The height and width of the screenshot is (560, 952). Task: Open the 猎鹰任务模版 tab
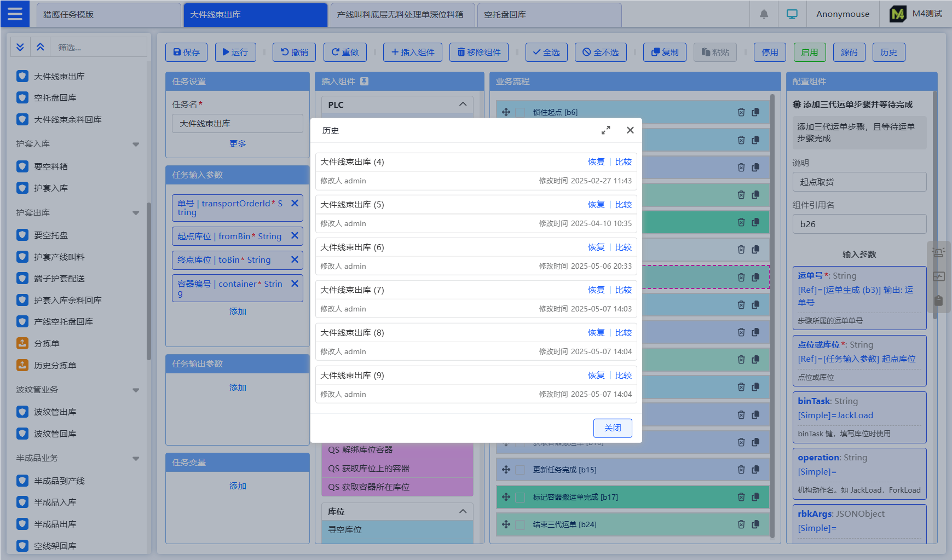[108, 15]
